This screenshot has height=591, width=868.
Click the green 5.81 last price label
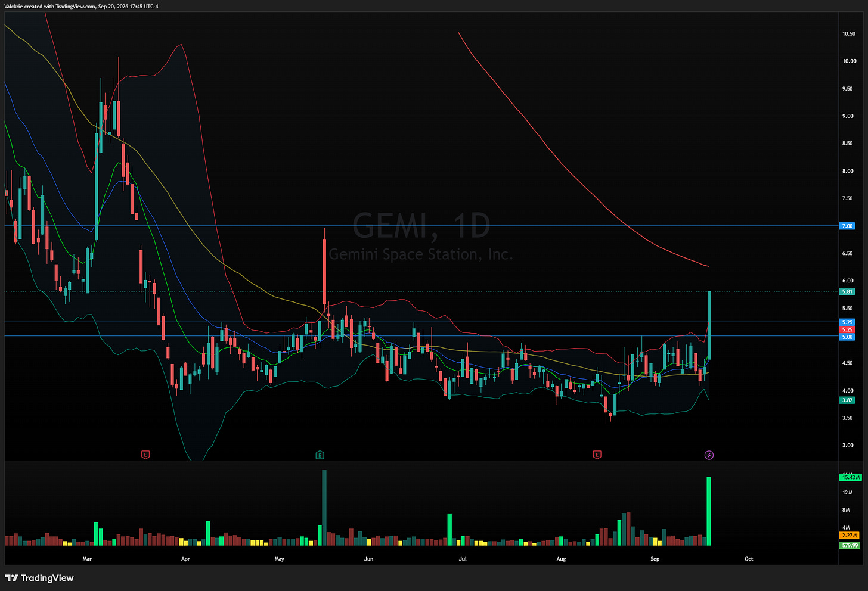[x=847, y=291]
